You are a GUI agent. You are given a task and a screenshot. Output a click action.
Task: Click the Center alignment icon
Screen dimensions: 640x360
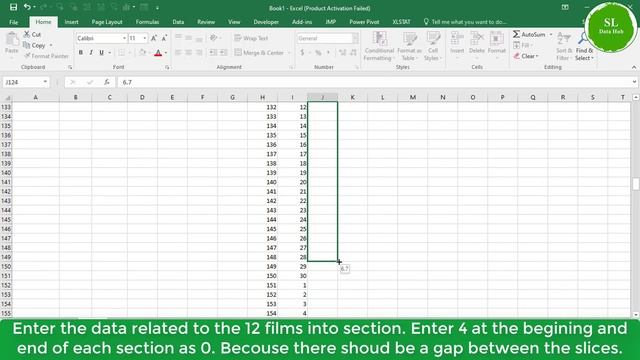point(189,53)
